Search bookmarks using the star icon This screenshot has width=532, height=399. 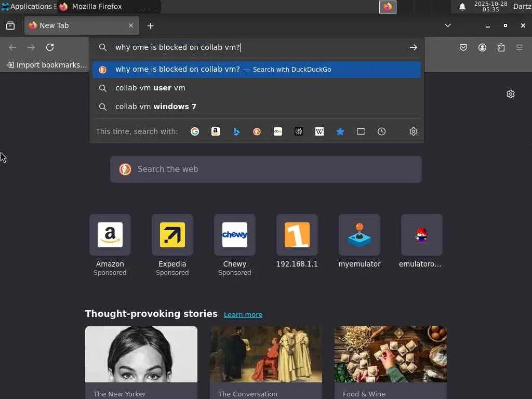340,131
